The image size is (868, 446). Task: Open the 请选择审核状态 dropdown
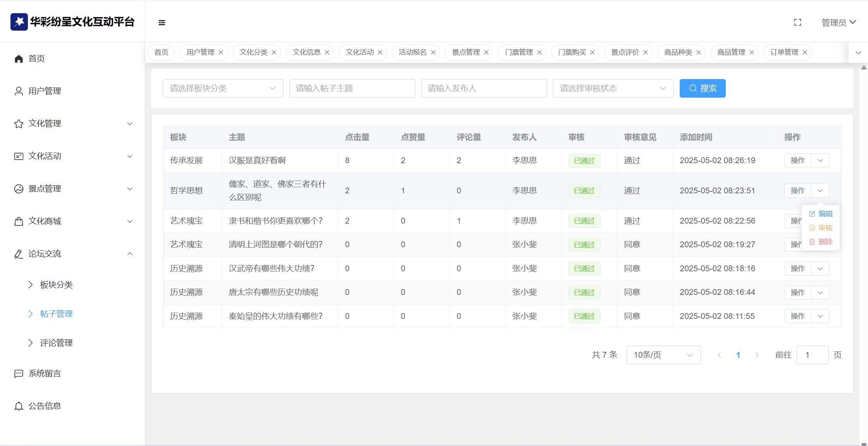(613, 88)
